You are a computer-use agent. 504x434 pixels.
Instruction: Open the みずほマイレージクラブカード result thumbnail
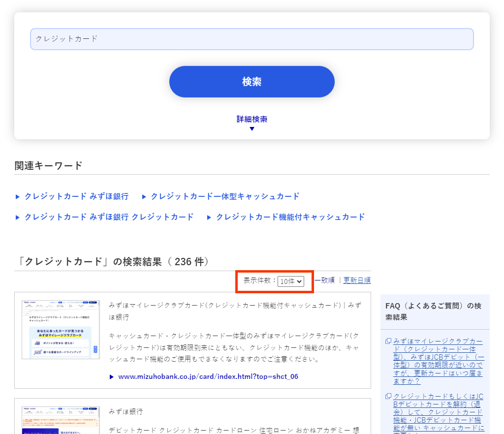(61, 330)
